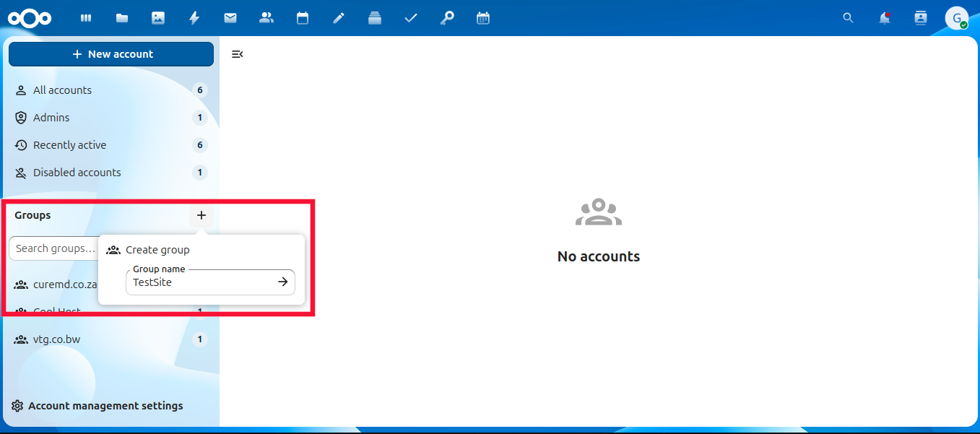
Task: Click the Create group label
Action: pyautogui.click(x=157, y=250)
